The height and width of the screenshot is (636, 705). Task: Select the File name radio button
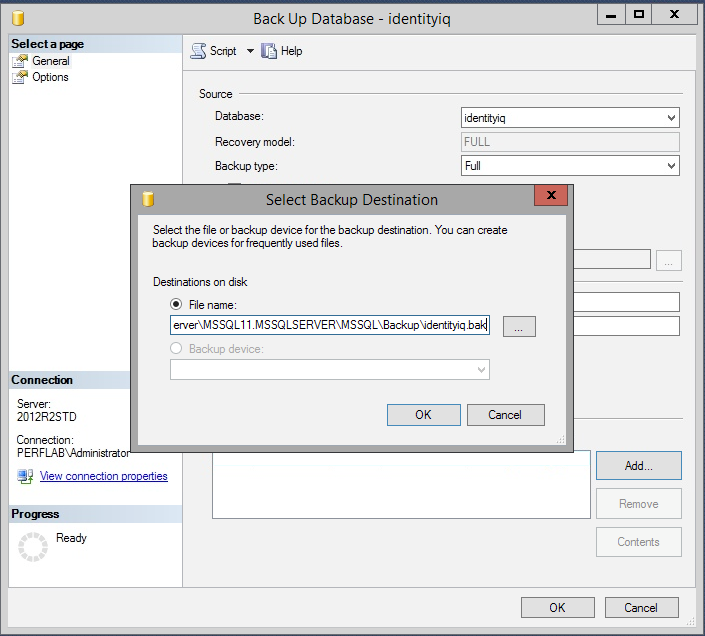tap(176, 304)
